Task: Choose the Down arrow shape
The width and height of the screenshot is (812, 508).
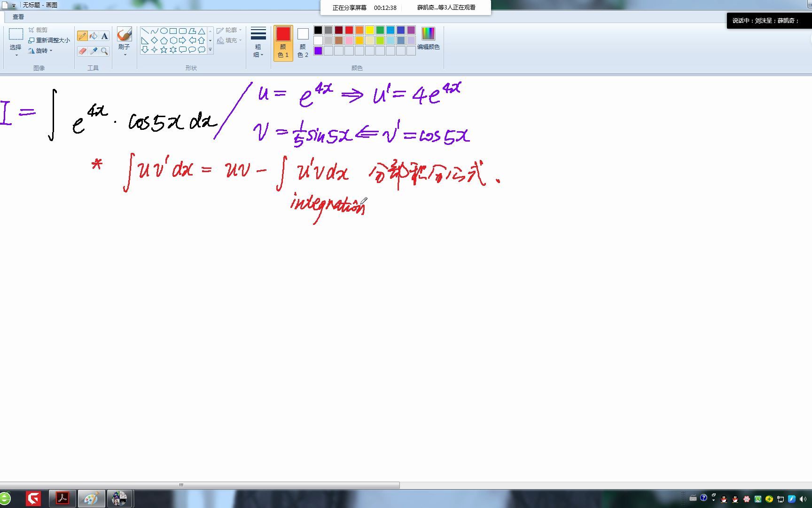Action: [x=145, y=49]
